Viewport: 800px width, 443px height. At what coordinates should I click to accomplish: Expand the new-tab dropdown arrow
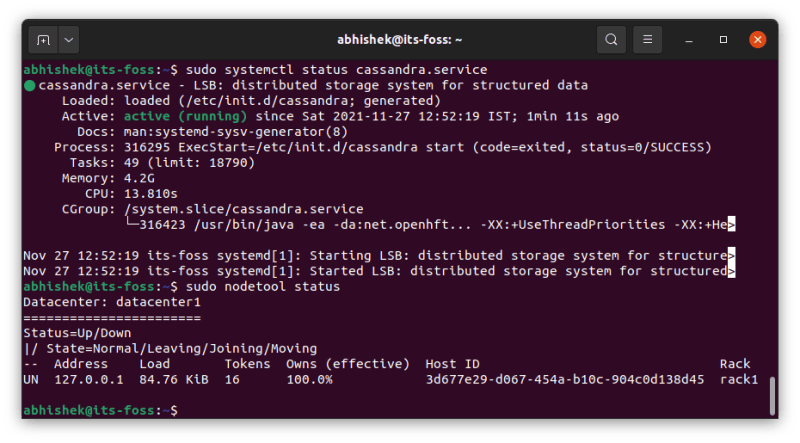click(x=69, y=41)
